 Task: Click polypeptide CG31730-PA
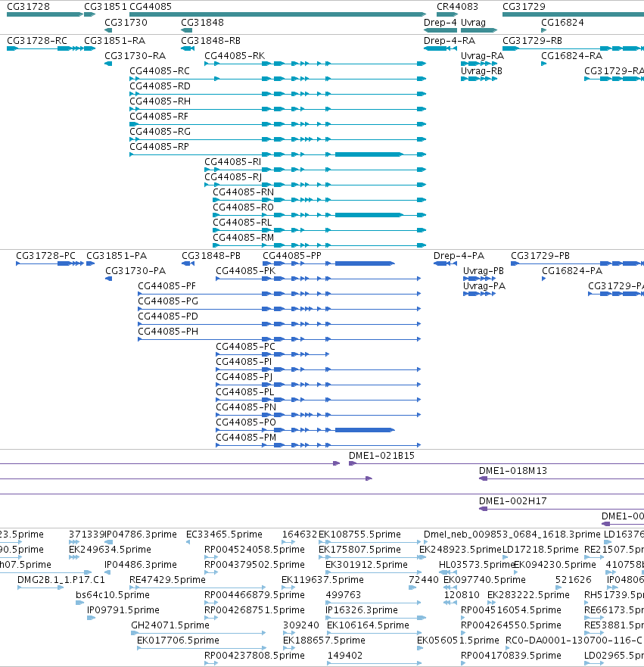(x=109, y=279)
